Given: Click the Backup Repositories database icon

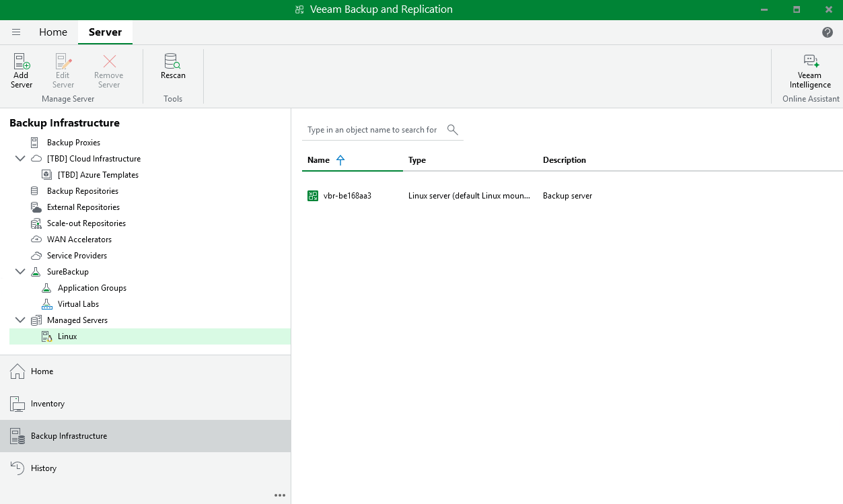Looking at the screenshot, I should 34,191.
